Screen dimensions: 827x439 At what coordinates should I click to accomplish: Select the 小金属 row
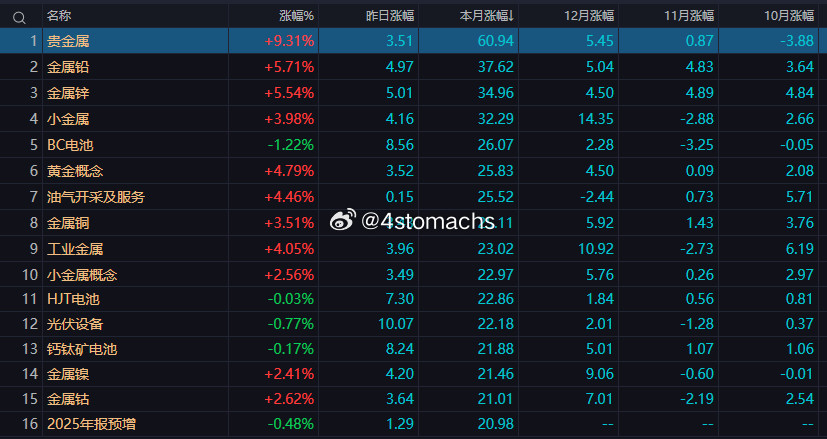(x=414, y=119)
